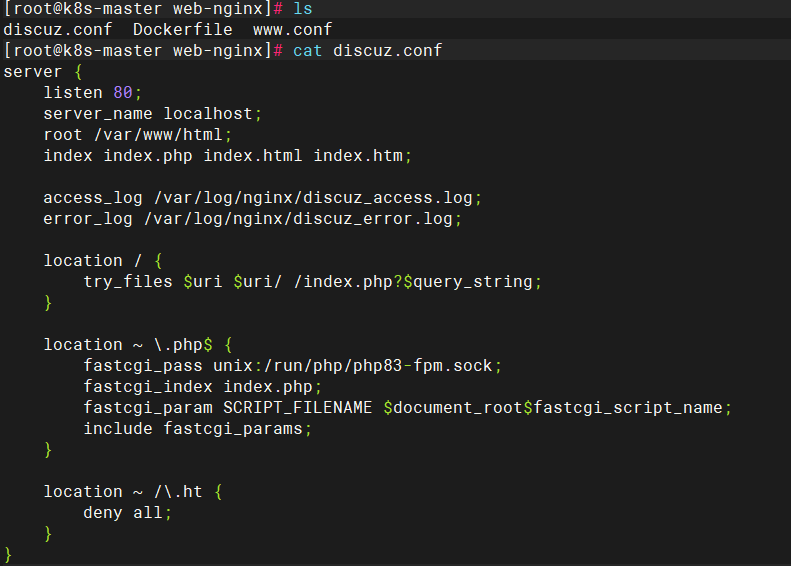The height and width of the screenshot is (566, 791).
Task: Click the 'fastcgi_param' directive
Action: 148,408
